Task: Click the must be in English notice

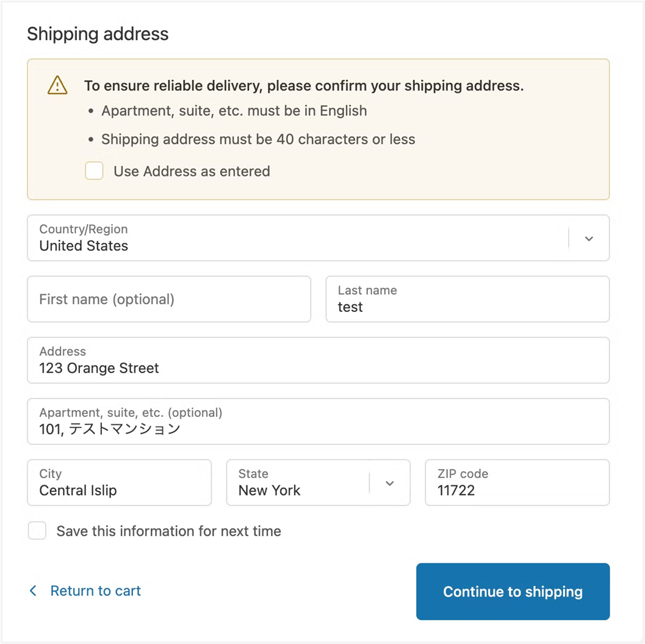Action: (234, 111)
